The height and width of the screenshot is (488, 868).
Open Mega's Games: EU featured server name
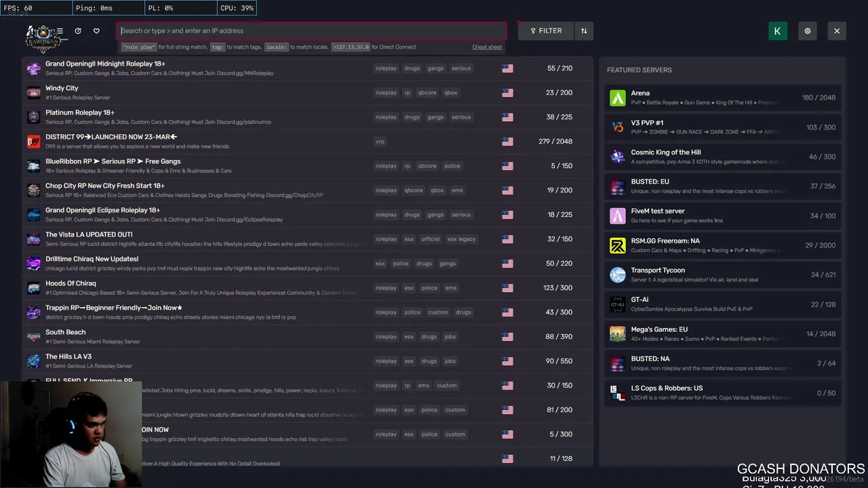pos(659,329)
